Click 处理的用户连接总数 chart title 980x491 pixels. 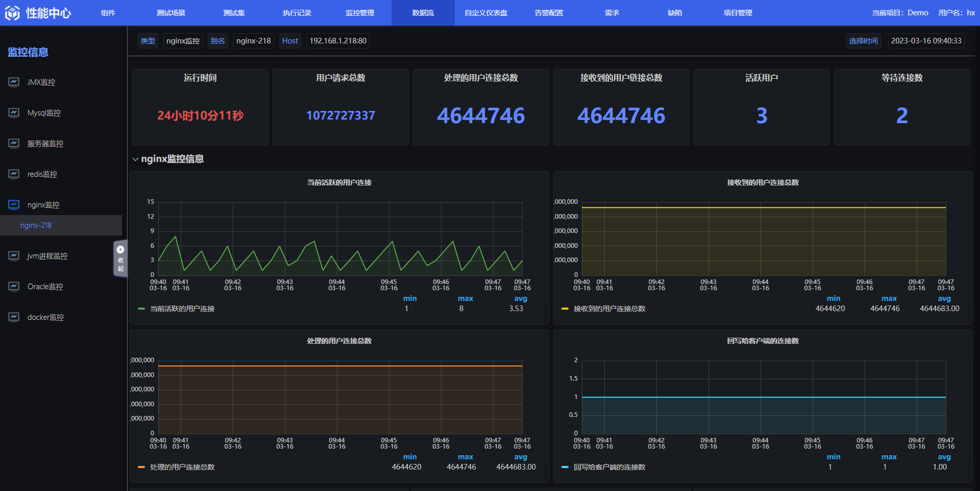[339, 341]
